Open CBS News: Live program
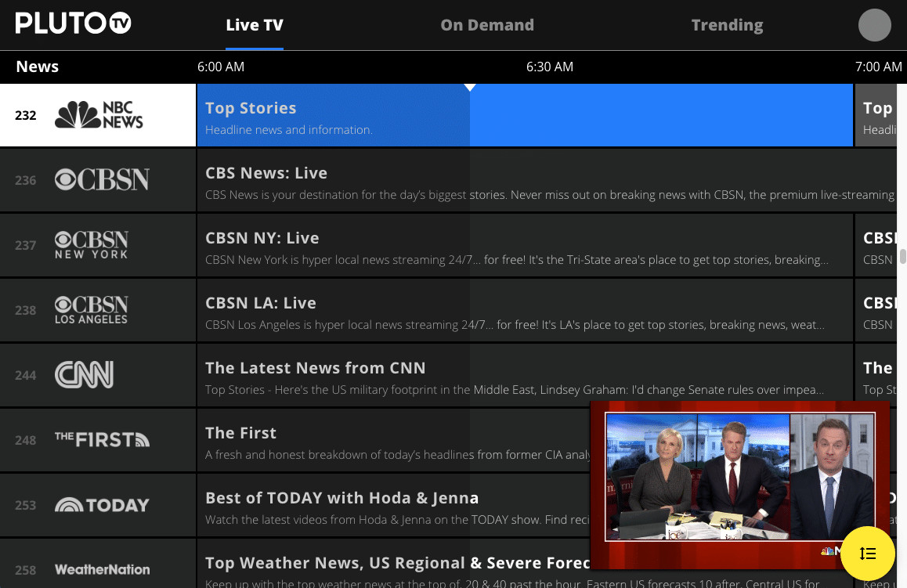 pos(547,180)
